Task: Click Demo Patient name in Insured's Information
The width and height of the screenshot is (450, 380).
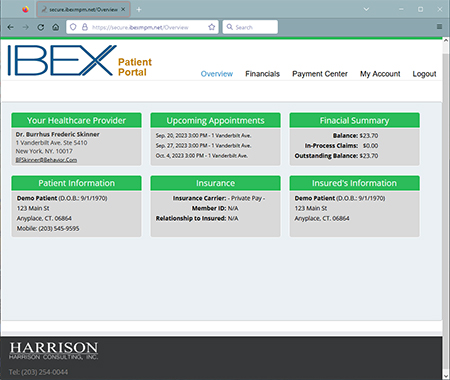Action: tap(315, 198)
